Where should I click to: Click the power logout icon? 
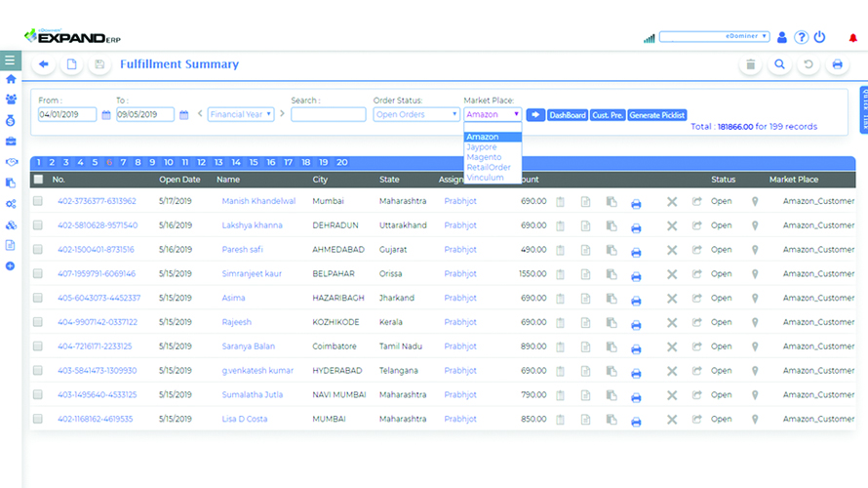coord(819,37)
